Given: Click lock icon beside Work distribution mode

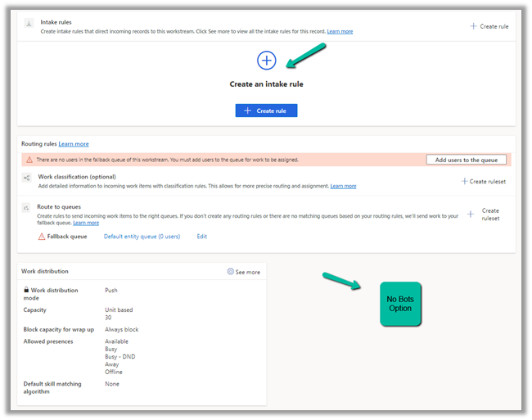Looking at the screenshot, I should 26,290.
